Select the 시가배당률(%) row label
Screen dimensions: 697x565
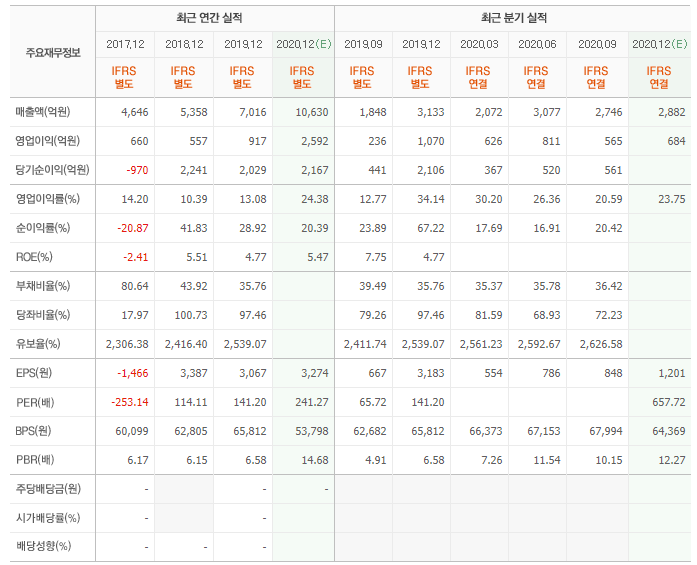coord(48,518)
